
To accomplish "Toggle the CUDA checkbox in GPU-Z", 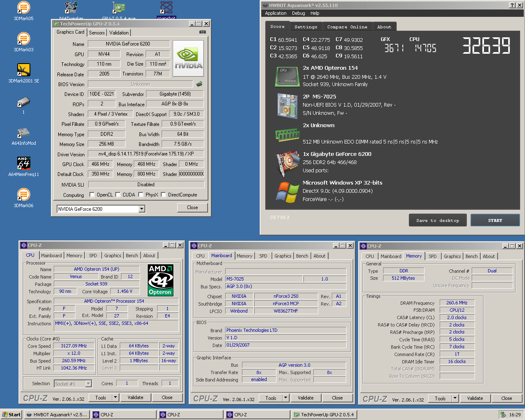I will tap(118, 194).
